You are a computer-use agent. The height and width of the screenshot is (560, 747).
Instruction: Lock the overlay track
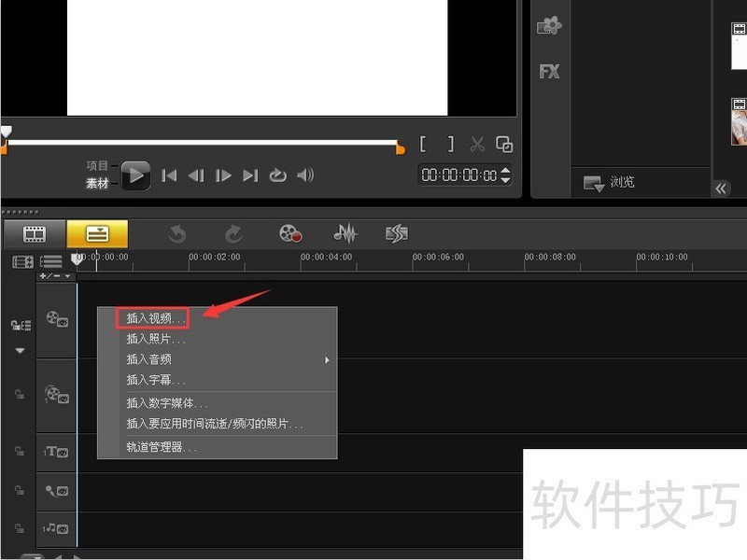(20, 394)
